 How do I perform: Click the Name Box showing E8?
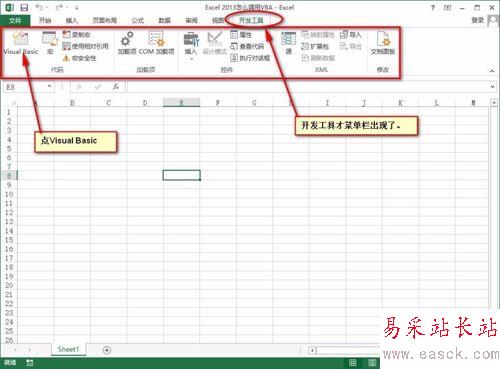25,87
